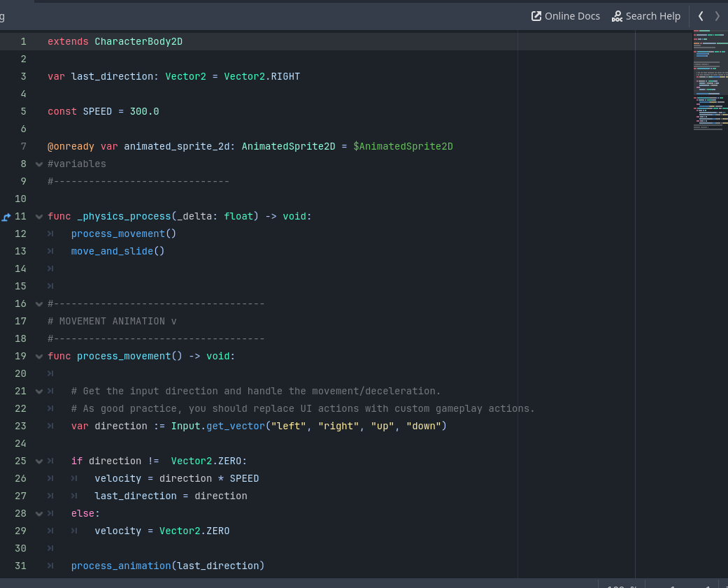Click the move_and_slide() call
728x588 pixels.
[118, 251]
